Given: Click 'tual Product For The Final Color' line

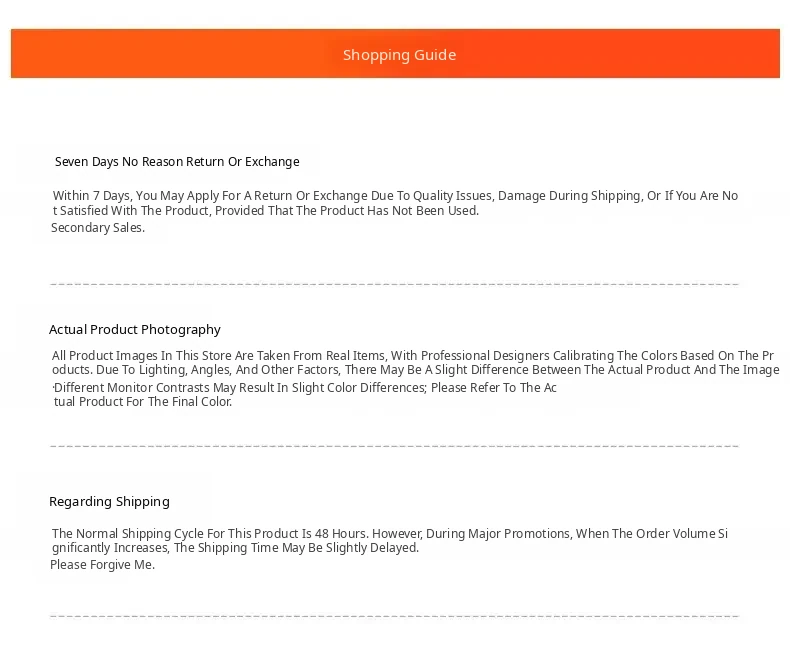Looking at the screenshot, I should 143,402.
